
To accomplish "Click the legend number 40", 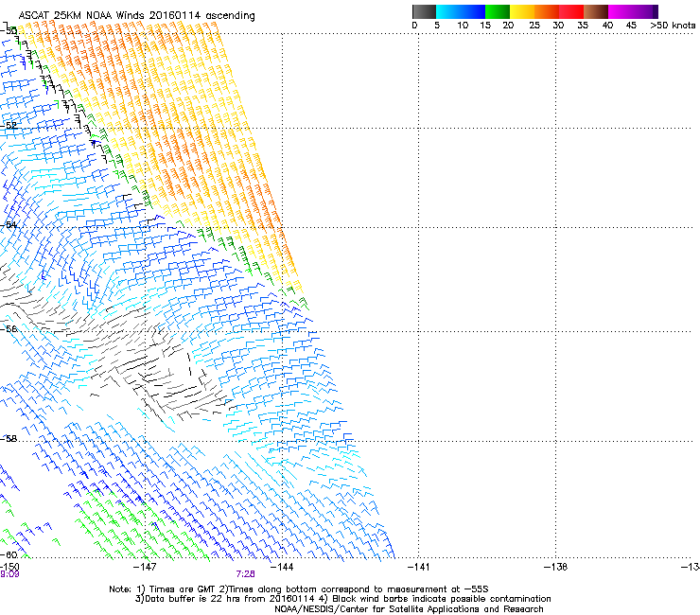I will tap(607, 26).
